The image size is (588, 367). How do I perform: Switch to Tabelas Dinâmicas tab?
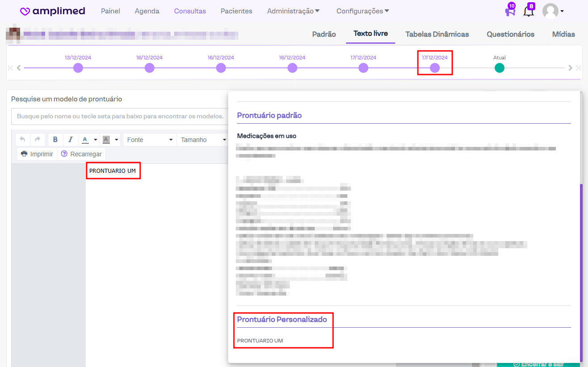point(437,34)
